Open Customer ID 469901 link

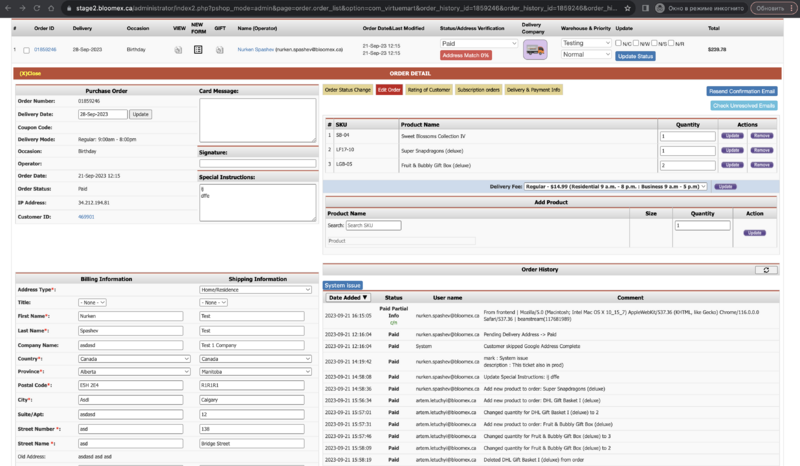coord(86,217)
